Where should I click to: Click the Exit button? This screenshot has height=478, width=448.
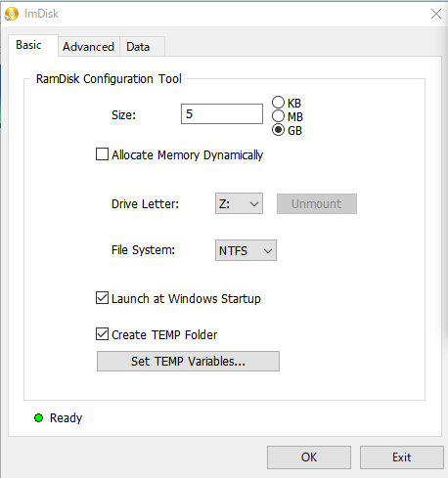(x=402, y=457)
